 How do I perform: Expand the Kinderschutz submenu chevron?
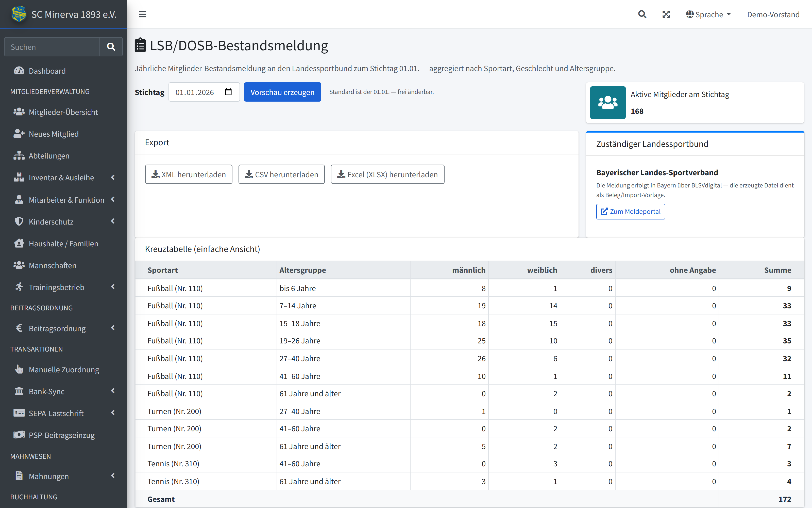pyautogui.click(x=113, y=221)
